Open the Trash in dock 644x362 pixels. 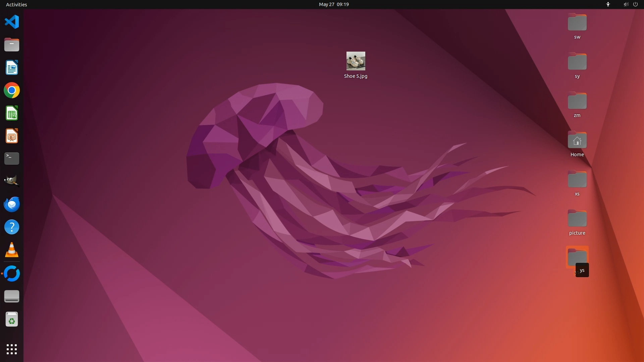(12, 319)
